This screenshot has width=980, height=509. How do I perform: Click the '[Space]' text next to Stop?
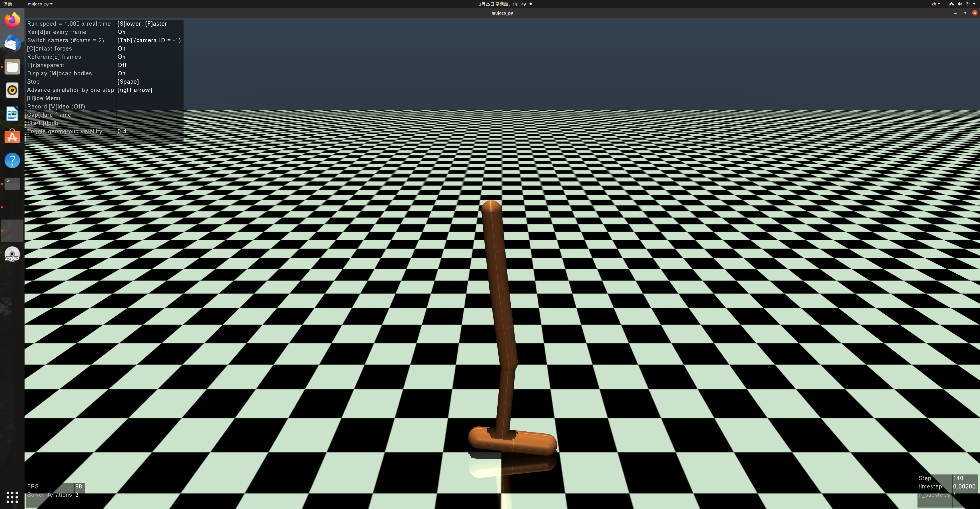(x=128, y=82)
